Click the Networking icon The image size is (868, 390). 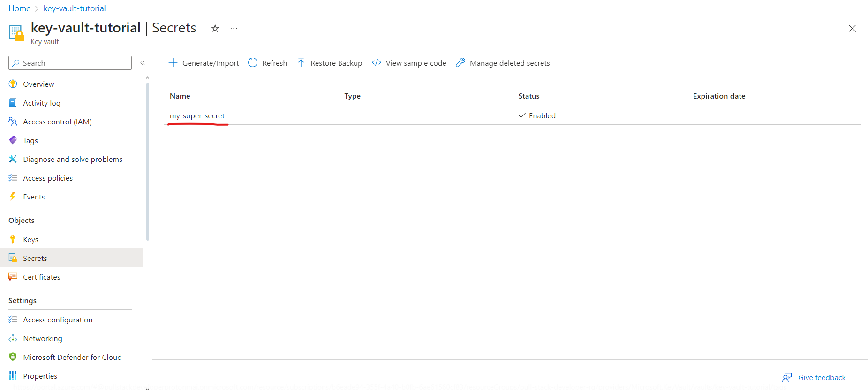point(13,338)
